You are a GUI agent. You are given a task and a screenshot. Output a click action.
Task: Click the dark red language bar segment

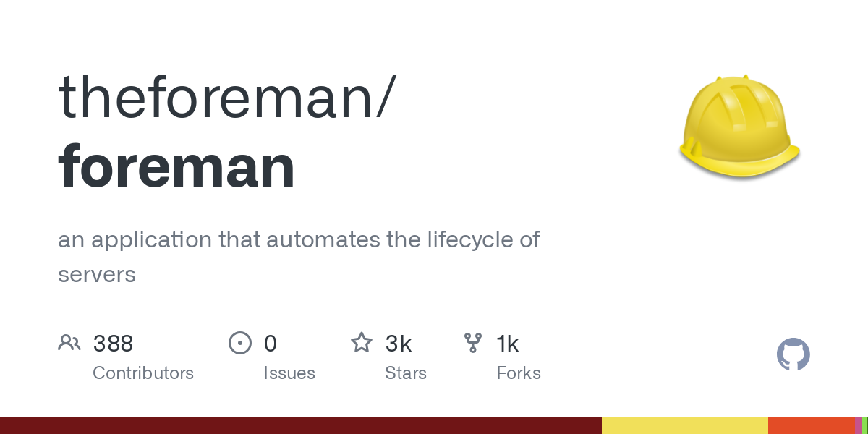coord(301,425)
